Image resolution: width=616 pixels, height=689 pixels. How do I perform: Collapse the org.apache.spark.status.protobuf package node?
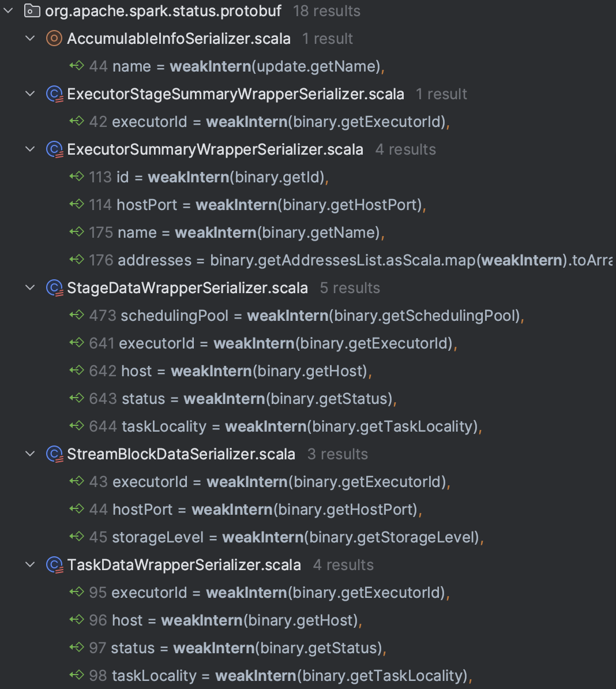(x=8, y=10)
